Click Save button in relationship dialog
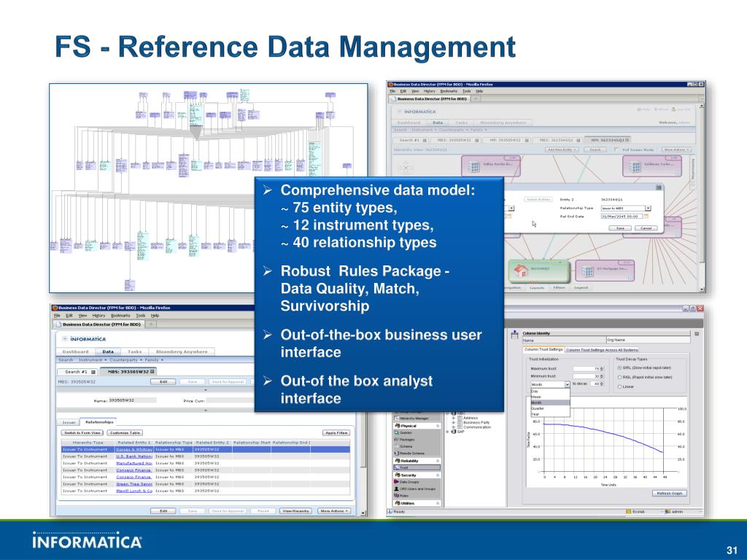This screenshot has width=747, height=560. 620,228
